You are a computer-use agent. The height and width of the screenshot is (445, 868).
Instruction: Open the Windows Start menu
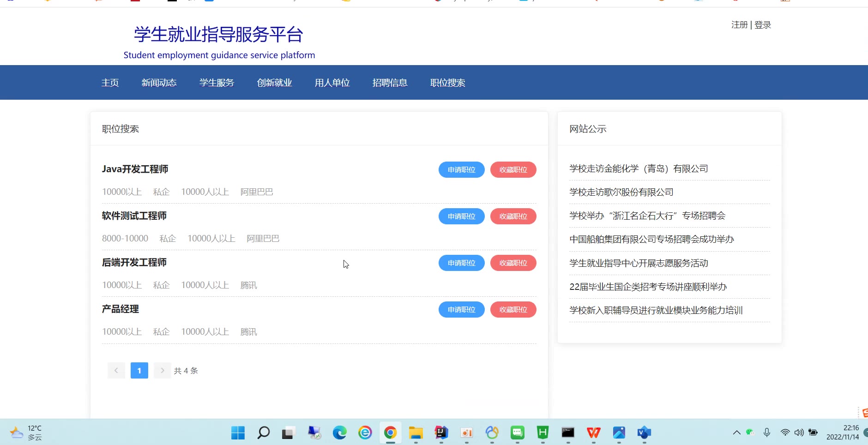(x=238, y=433)
